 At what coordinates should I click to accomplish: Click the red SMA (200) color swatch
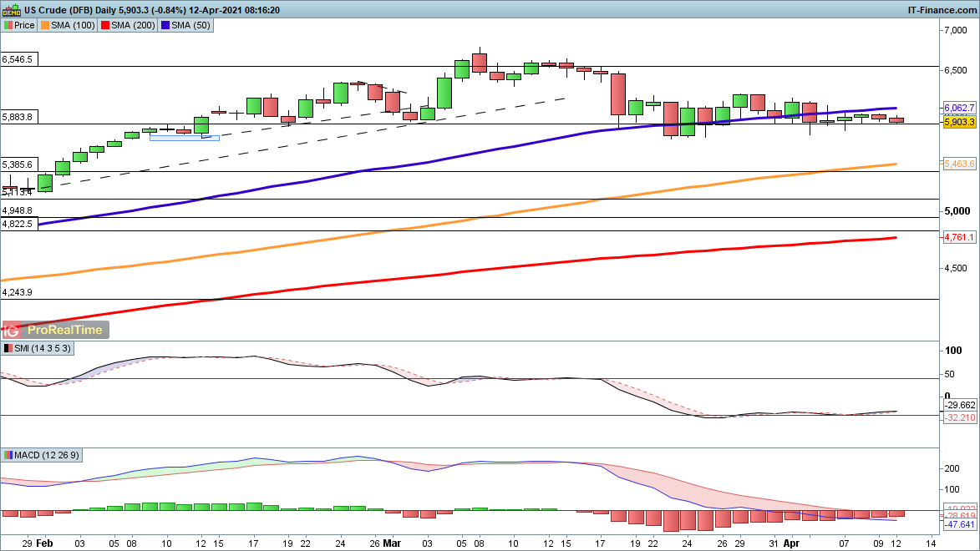coord(104,25)
